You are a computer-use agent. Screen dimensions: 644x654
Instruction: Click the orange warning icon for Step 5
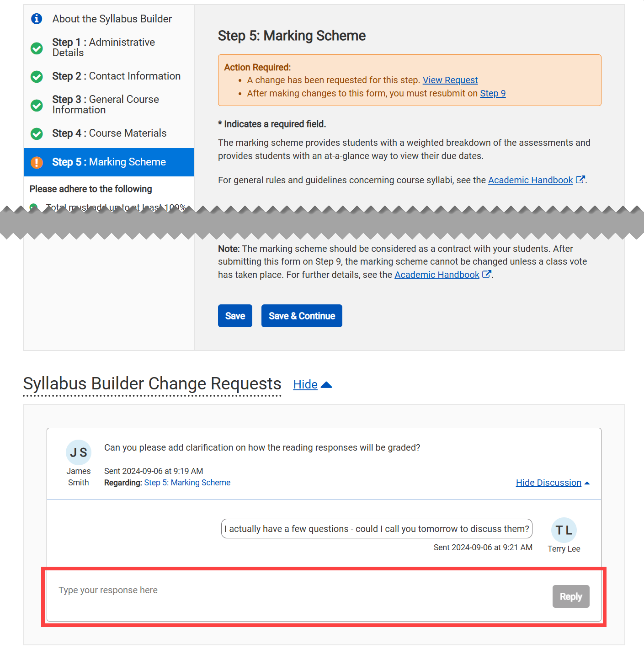point(37,162)
